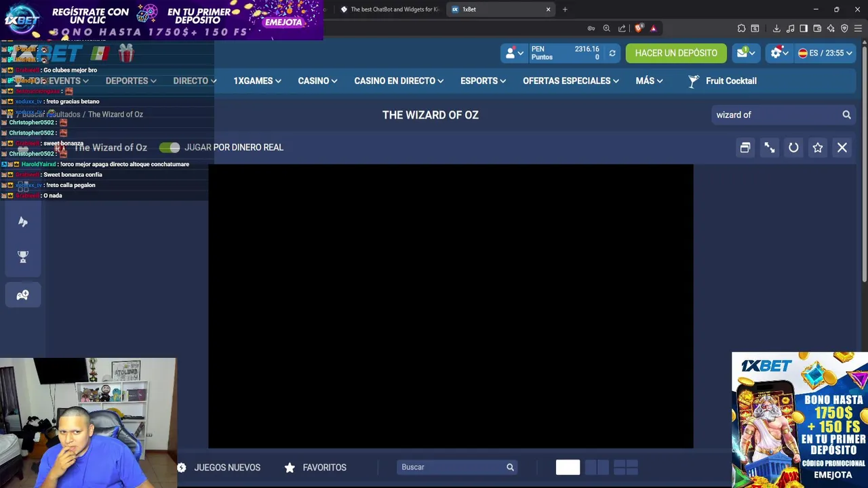
Task: Open the browser downloads icon
Action: [776, 28]
